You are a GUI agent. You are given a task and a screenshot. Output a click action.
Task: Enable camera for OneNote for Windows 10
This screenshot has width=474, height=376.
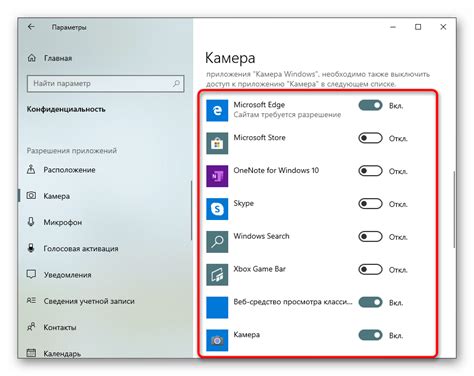[x=370, y=171]
